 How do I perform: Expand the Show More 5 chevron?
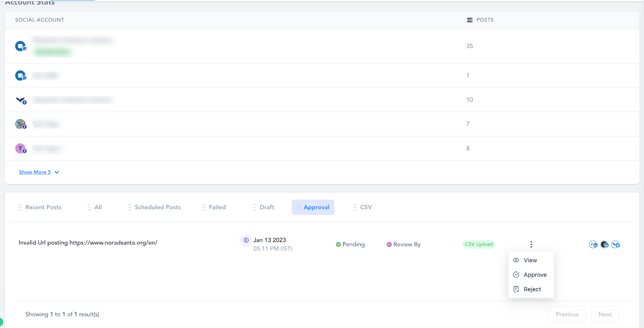(x=57, y=172)
